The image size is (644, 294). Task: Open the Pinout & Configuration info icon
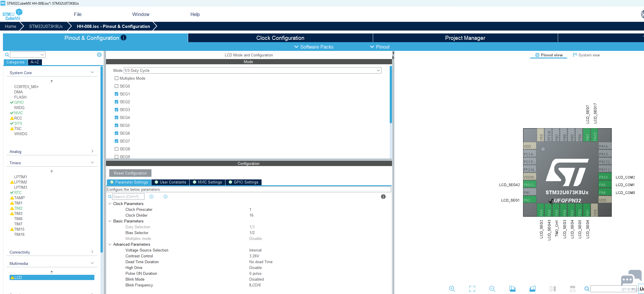pos(123,38)
